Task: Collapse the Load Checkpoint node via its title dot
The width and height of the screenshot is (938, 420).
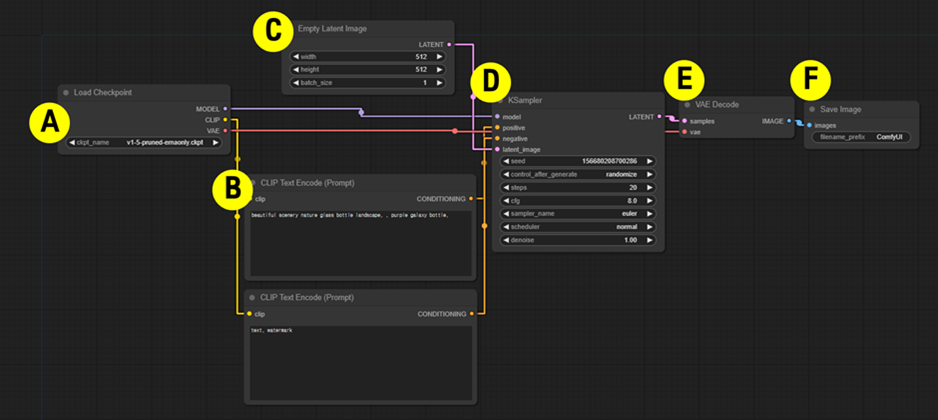Action: pyautogui.click(x=66, y=93)
